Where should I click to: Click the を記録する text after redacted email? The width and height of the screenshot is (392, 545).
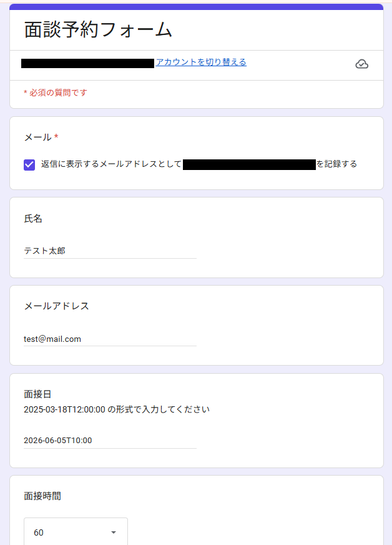coord(336,164)
